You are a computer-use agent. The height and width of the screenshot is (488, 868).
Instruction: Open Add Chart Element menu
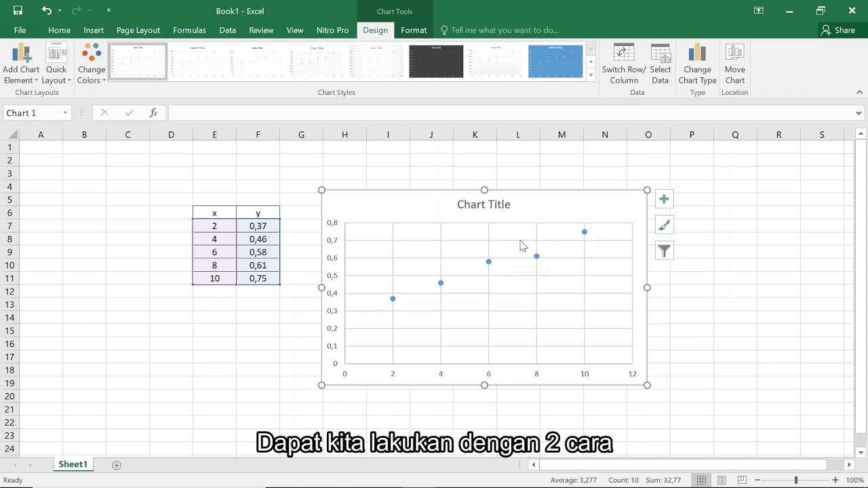(x=21, y=64)
